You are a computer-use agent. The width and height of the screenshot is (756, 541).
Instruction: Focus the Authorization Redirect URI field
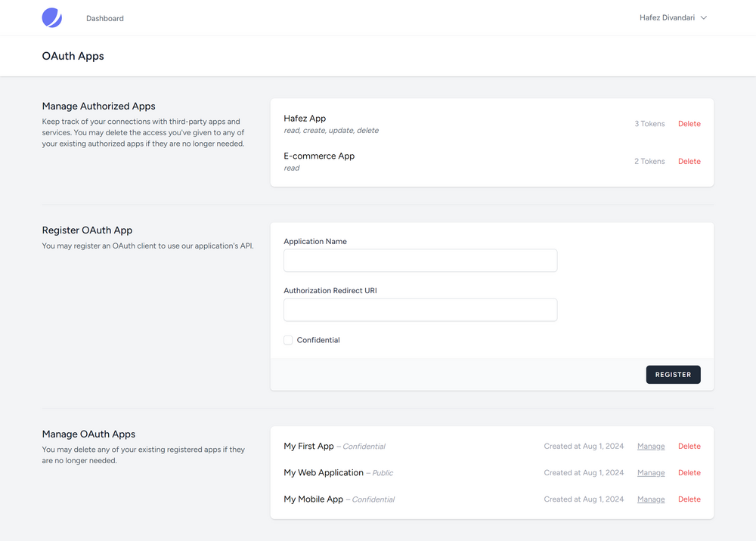[x=420, y=310]
